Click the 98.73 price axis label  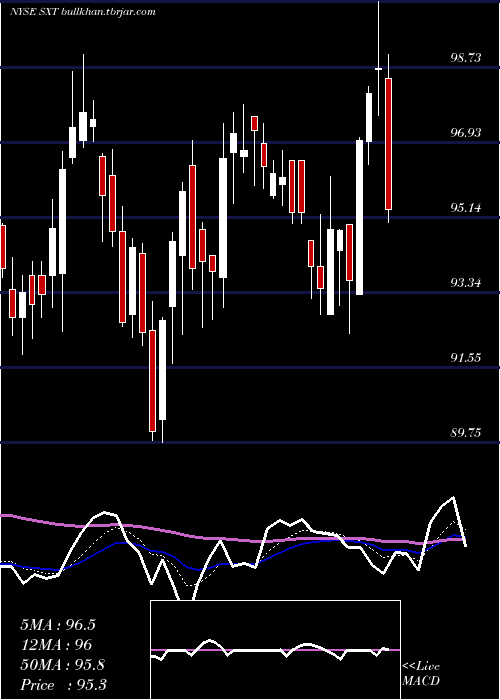[x=466, y=58]
